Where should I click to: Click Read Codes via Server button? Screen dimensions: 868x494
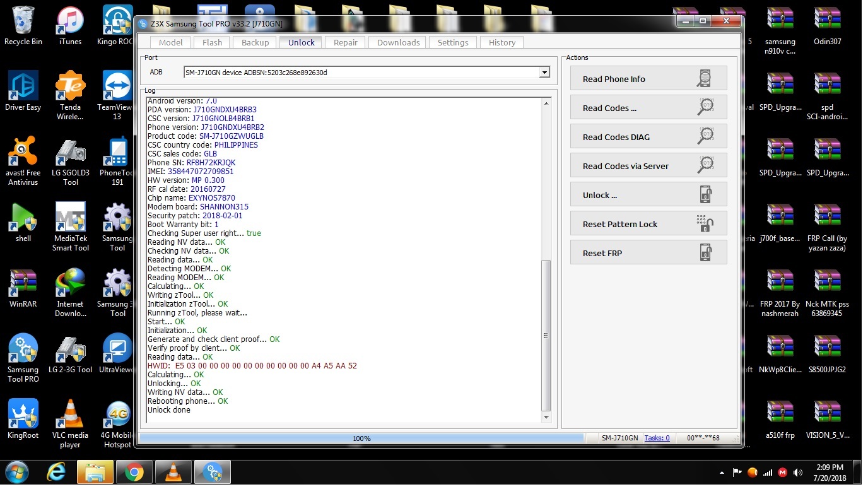pos(648,166)
